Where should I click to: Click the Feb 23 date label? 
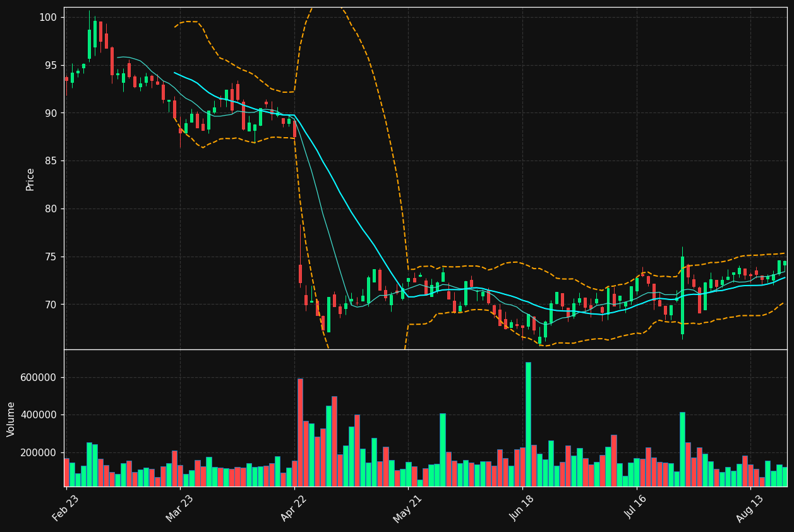(x=66, y=508)
